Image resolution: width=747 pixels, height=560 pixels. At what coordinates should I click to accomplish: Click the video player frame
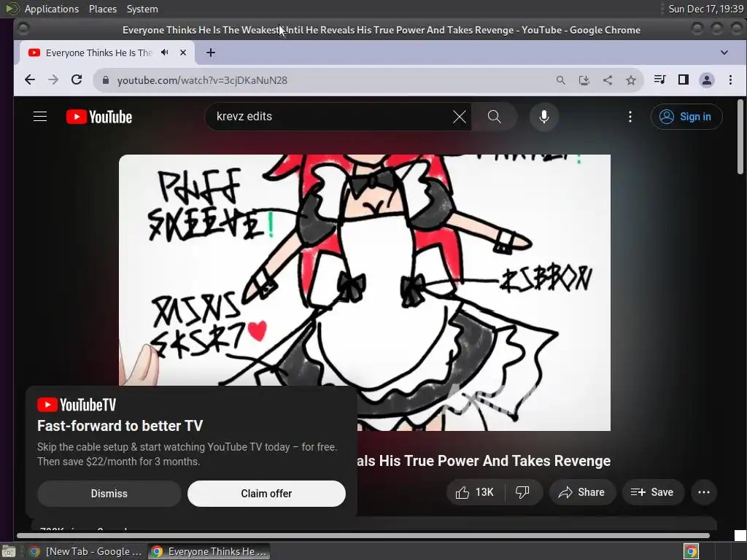pyautogui.click(x=365, y=292)
